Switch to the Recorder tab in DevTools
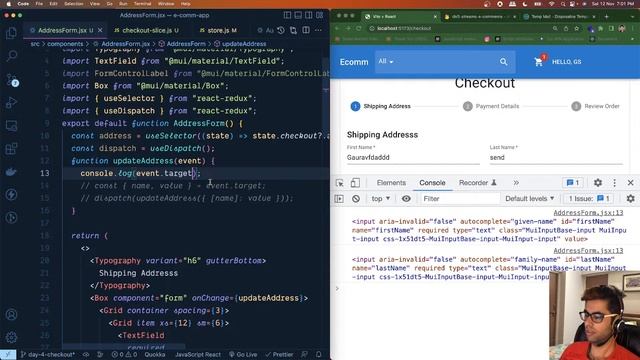Image resolution: width=640 pixels, height=360 pixels. pyautogui.click(x=478, y=183)
